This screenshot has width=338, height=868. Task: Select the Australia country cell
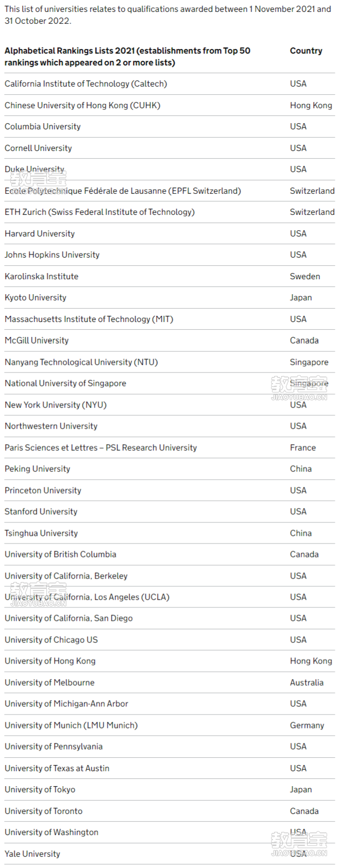(x=307, y=683)
